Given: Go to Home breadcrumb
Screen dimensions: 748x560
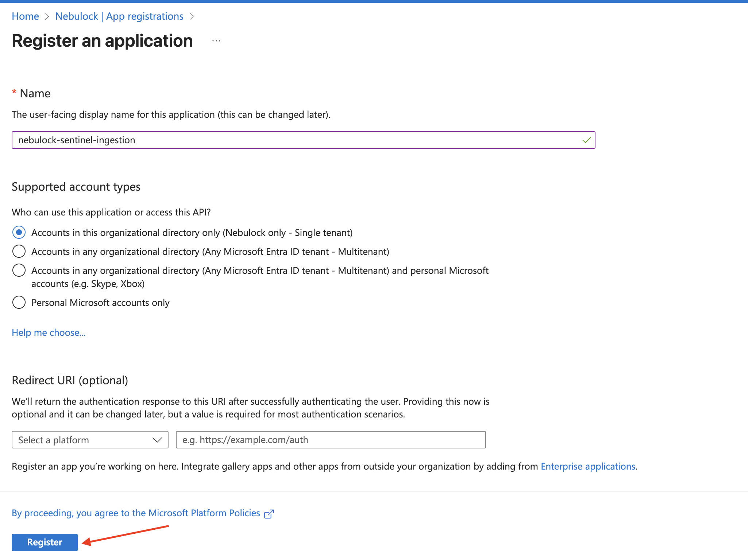Looking at the screenshot, I should click(25, 16).
